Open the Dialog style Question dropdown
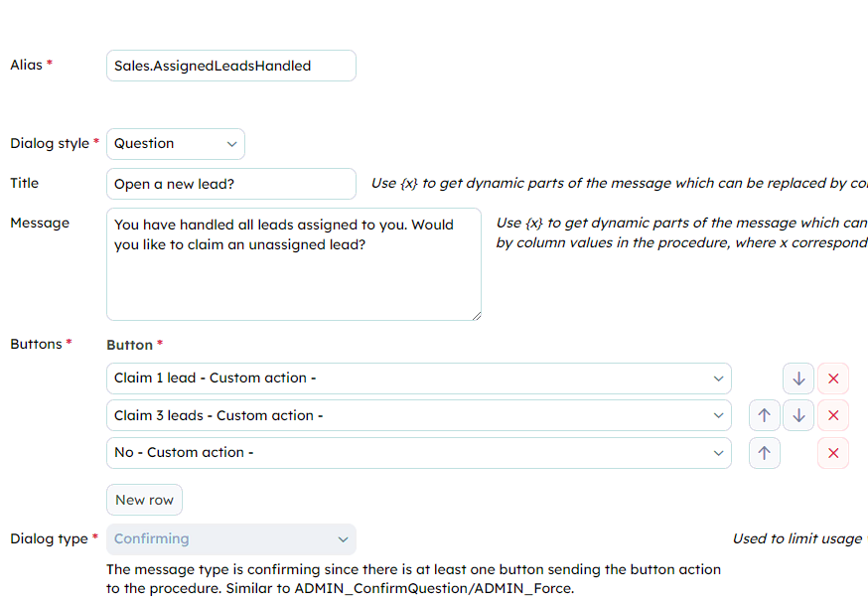Image resolution: width=868 pixels, height=606 pixels. point(176,144)
